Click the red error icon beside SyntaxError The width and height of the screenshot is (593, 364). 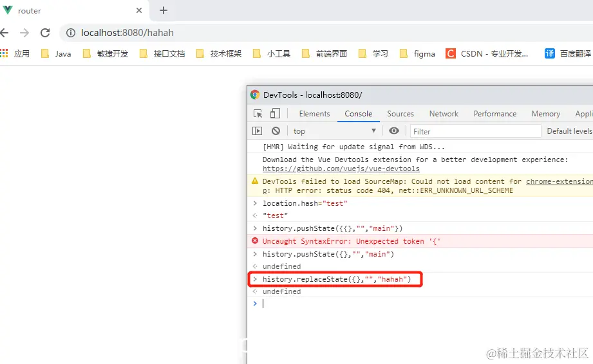click(255, 241)
